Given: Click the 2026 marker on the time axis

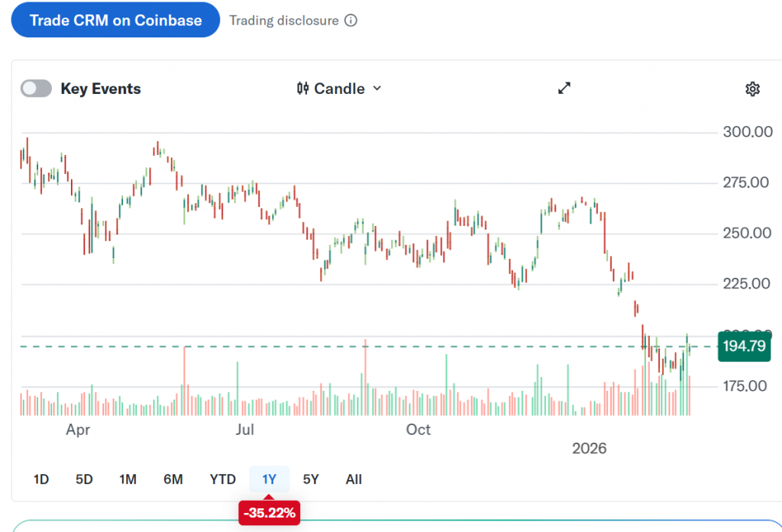Looking at the screenshot, I should coord(589,448).
